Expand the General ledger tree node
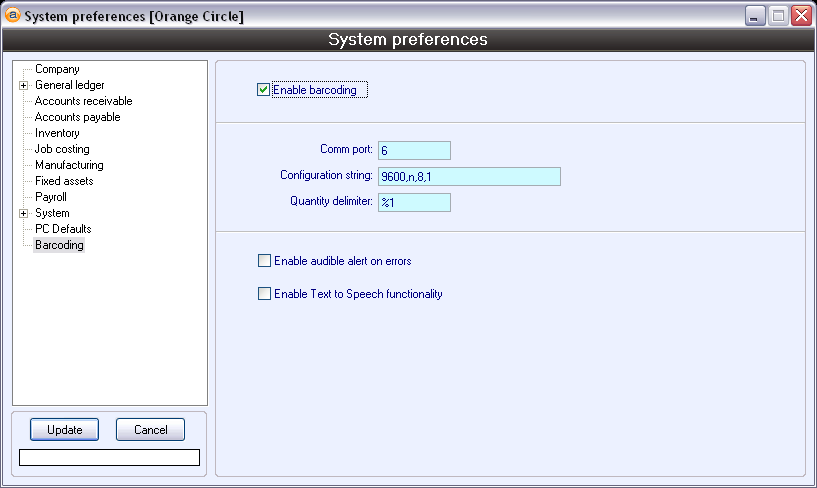 pos(23,85)
